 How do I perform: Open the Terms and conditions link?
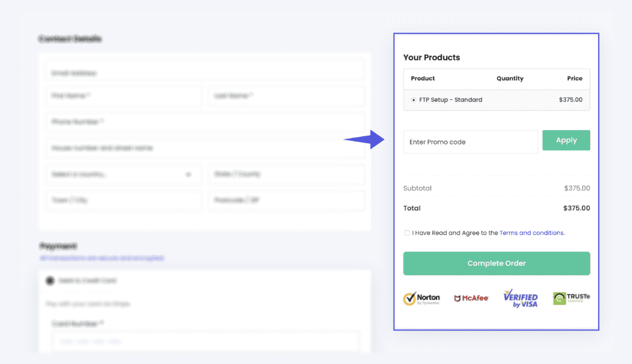tap(531, 233)
